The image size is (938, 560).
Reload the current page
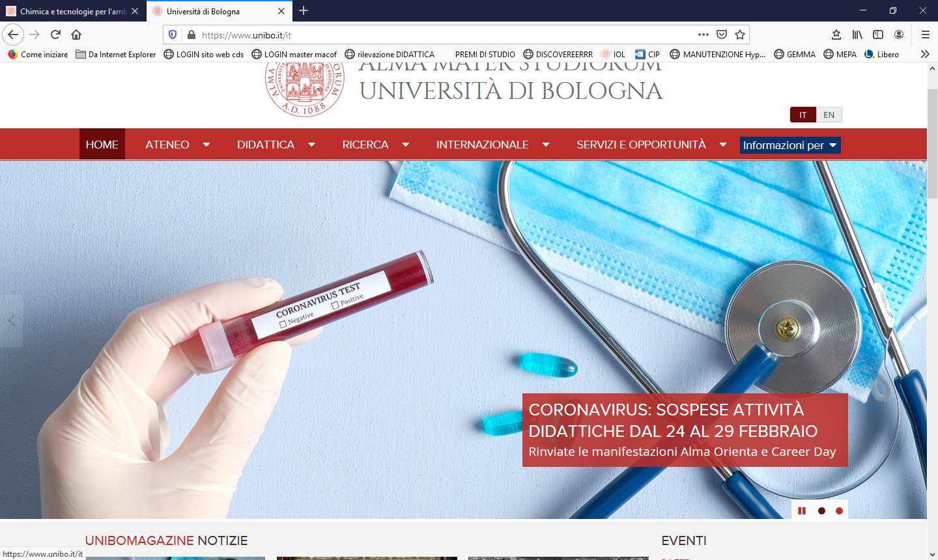pyautogui.click(x=56, y=35)
